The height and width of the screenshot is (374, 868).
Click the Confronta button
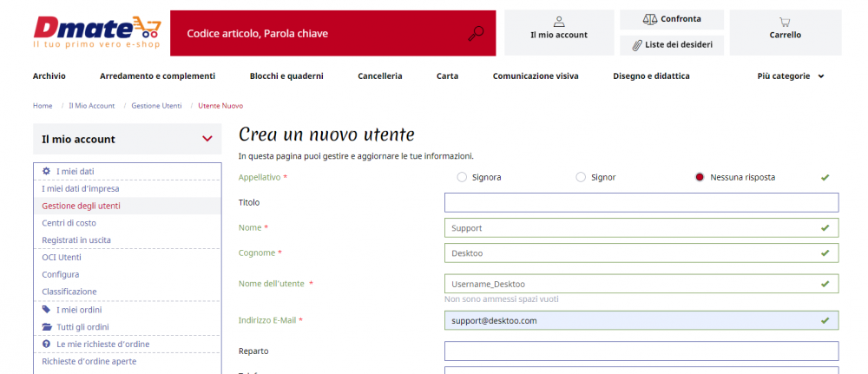tap(672, 19)
